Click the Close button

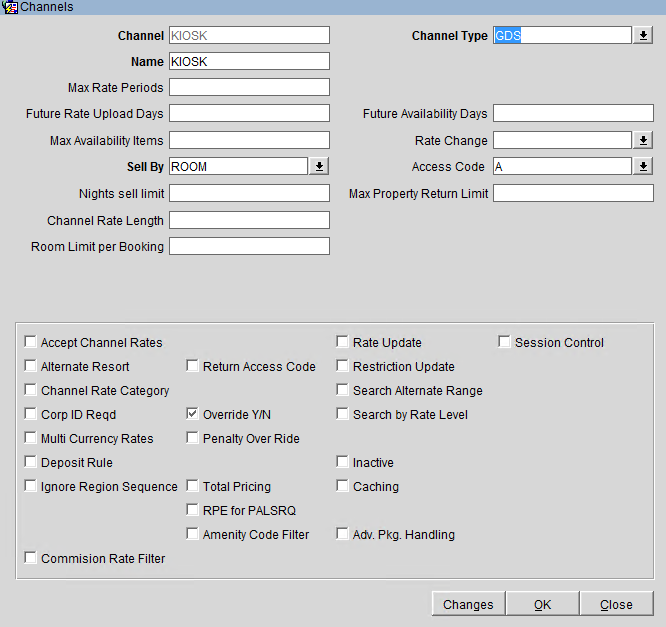616,604
